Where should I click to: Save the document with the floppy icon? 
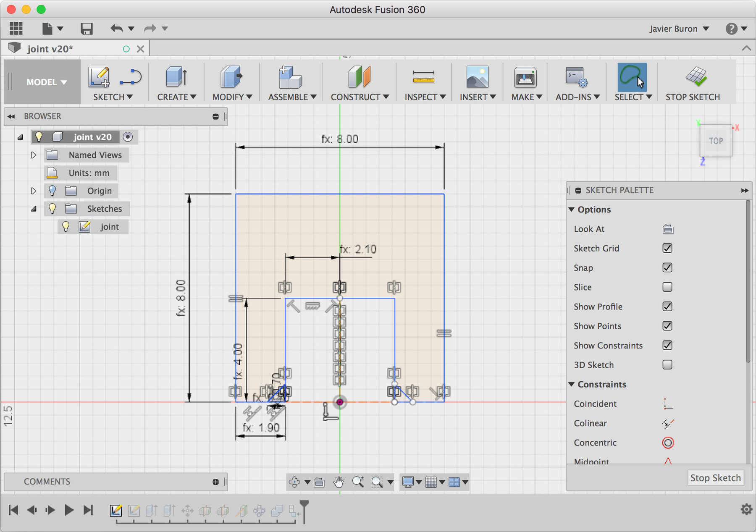coord(87,29)
